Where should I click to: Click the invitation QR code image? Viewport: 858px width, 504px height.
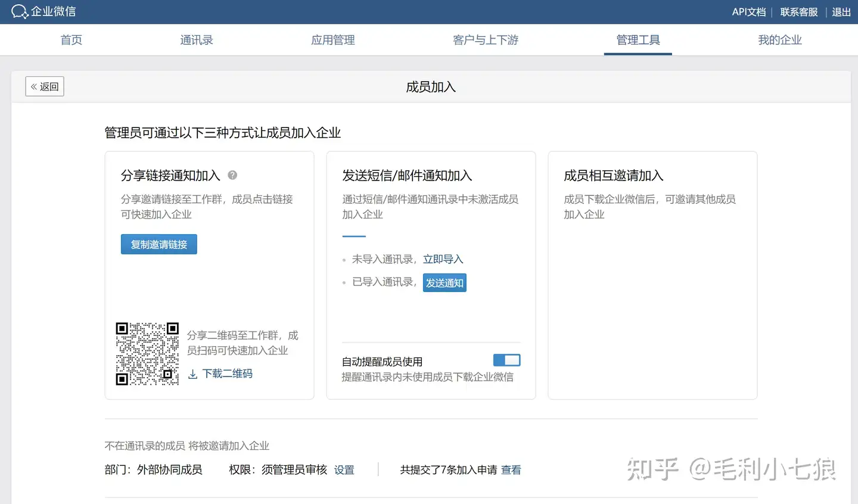click(x=147, y=354)
